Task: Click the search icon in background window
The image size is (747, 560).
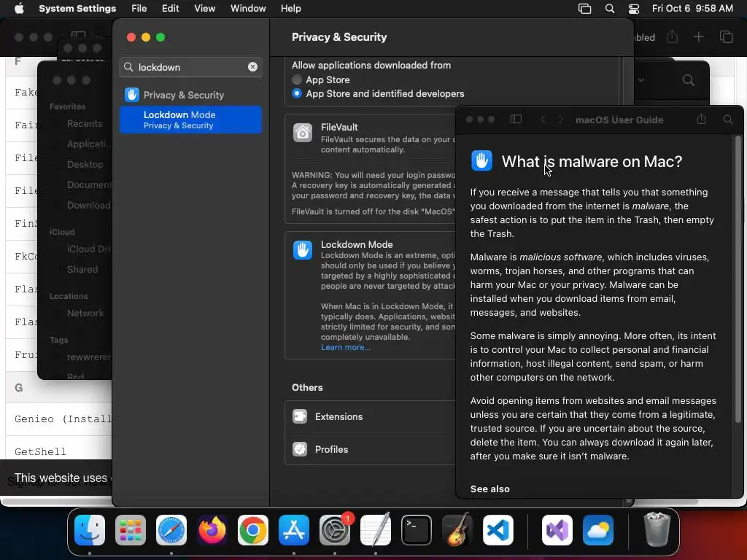Action: point(689,80)
